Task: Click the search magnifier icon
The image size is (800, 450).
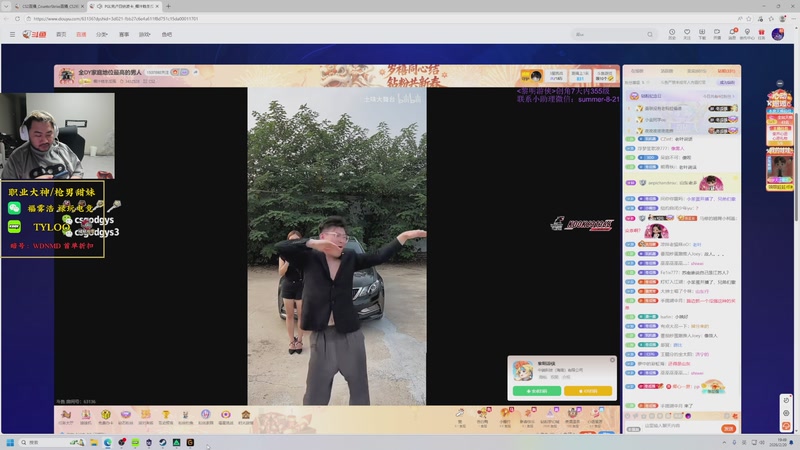Action: (650, 34)
